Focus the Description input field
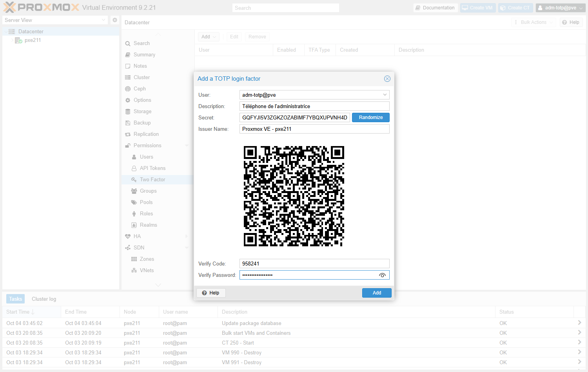 point(314,106)
